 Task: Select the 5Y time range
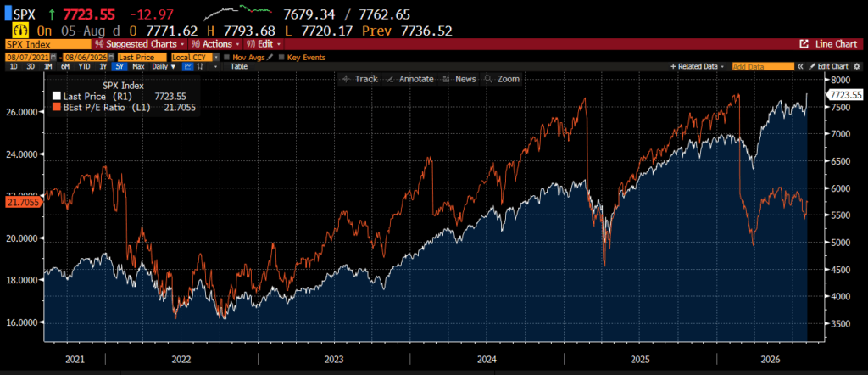[x=120, y=66]
